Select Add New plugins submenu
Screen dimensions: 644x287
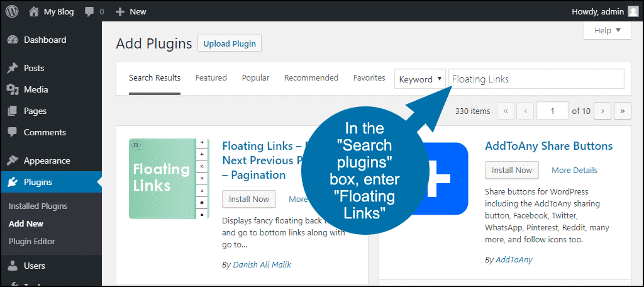click(x=26, y=224)
